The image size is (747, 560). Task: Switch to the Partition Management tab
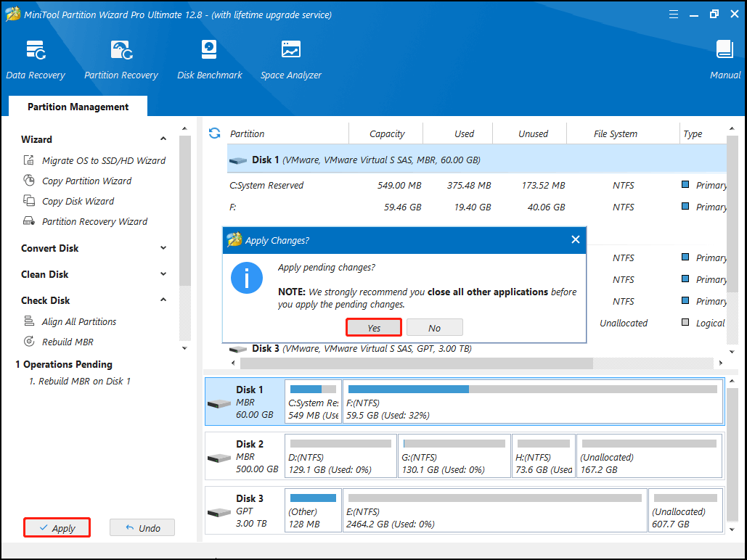(78, 107)
